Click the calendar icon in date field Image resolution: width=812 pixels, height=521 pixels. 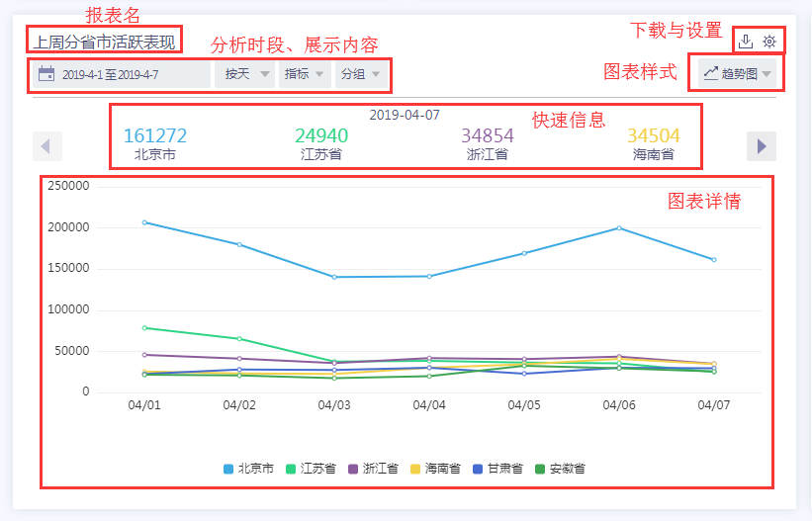(x=46, y=74)
